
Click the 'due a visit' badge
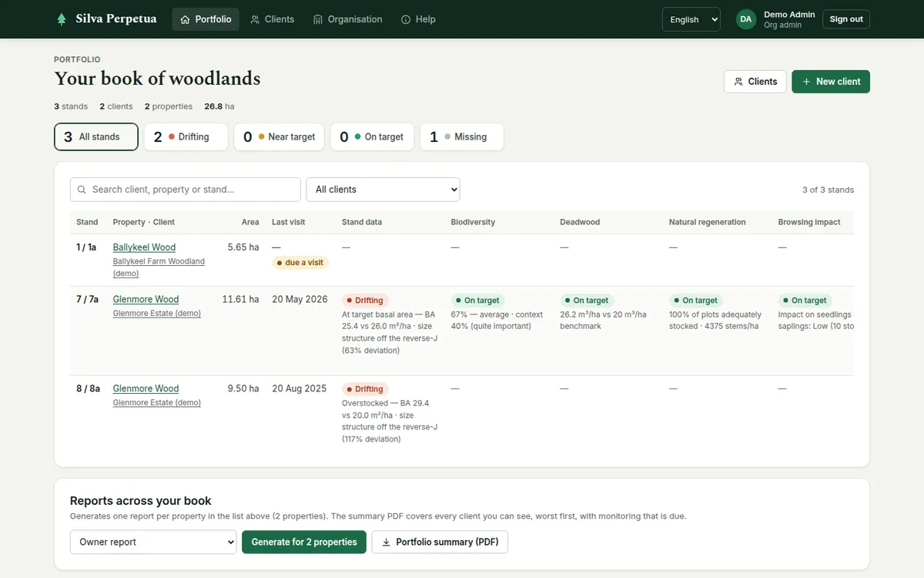click(300, 263)
